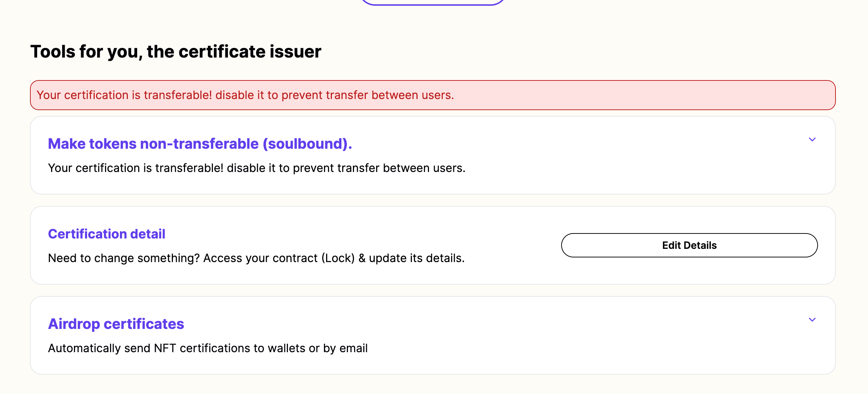Click the text about sending NFT certifications
This screenshot has width=868, height=394.
point(208,348)
